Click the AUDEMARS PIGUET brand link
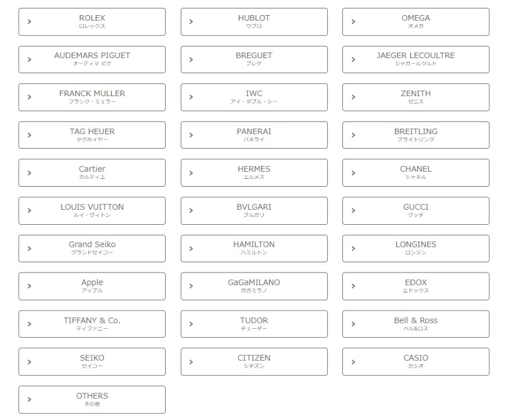The height and width of the screenshot is (420, 508). 92,59
